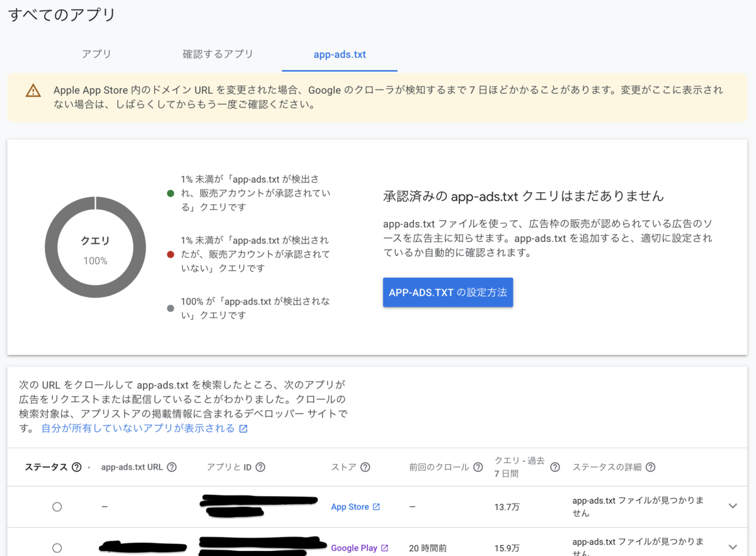Expand the App Store row details chevron
Viewport: 756px width, 556px height.
[x=732, y=506]
